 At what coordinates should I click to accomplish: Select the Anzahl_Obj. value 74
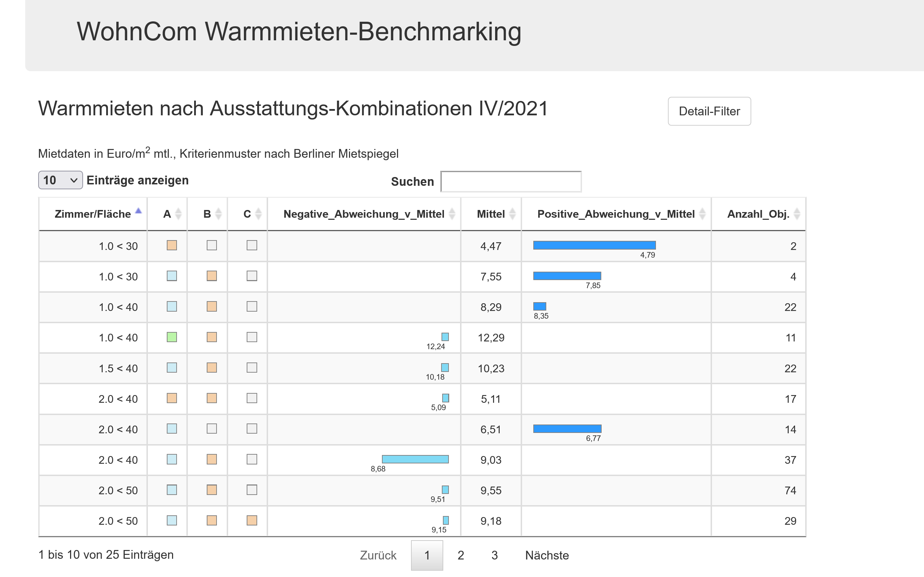(790, 490)
